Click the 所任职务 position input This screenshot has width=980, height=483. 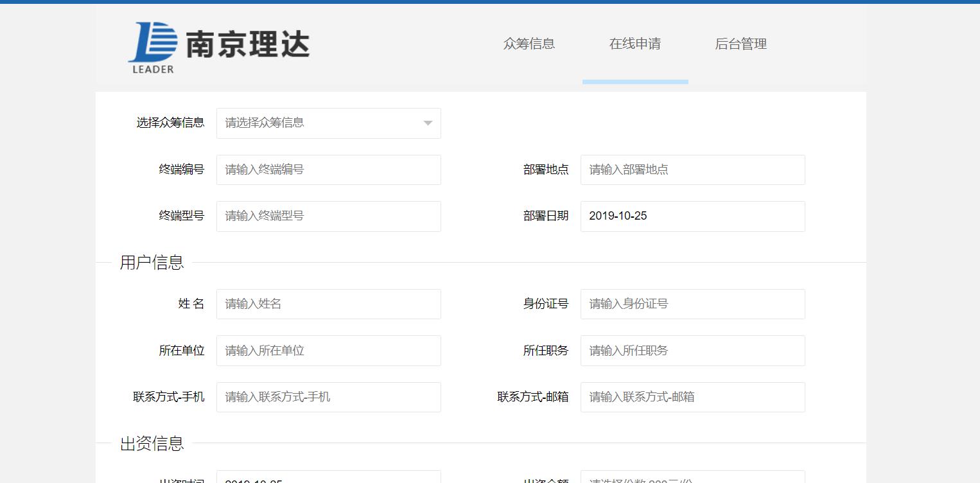tap(692, 350)
